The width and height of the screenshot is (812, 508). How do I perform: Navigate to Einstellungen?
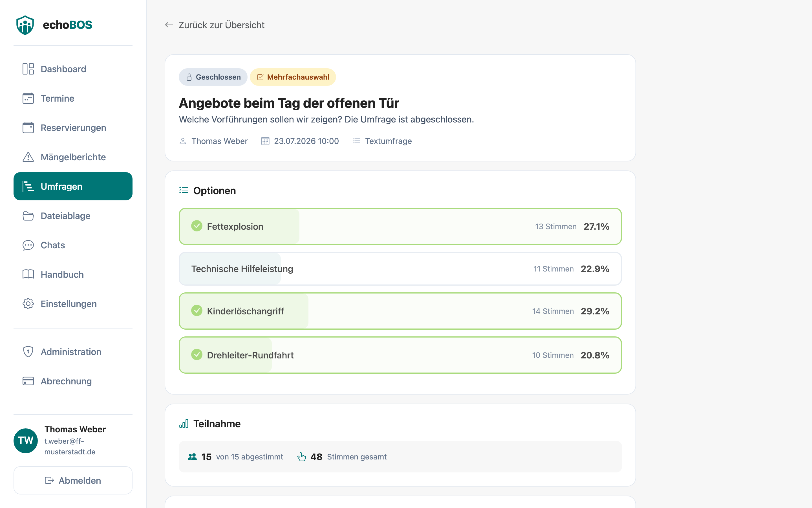coord(73,304)
